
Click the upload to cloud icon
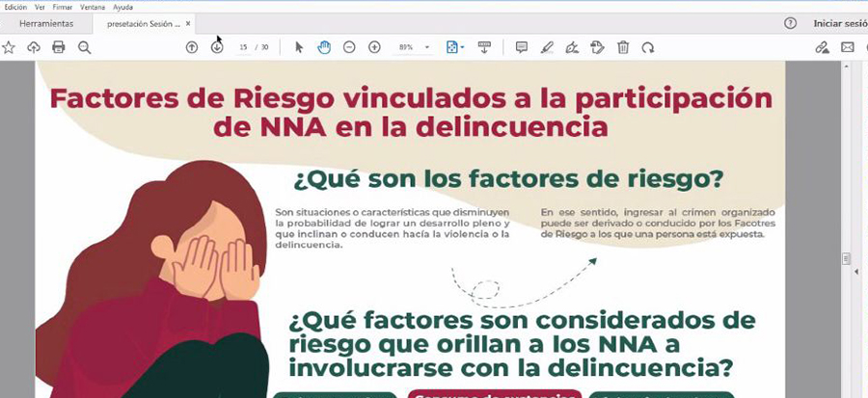pos(34,47)
